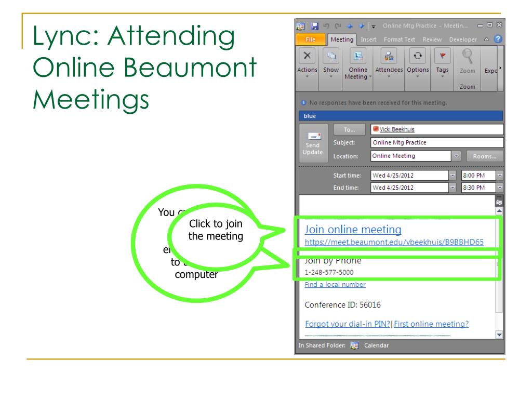The image size is (532, 399).
Task: Open the Show group dropdown
Action: pyautogui.click(x=331, y=63)
